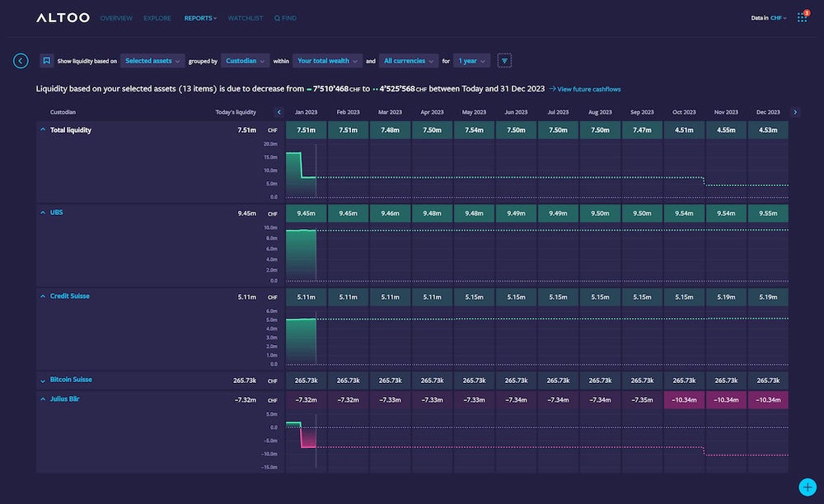824x504 pixels.
Task: Collapse the Total liquidity chart
Action: click(43, 129)
